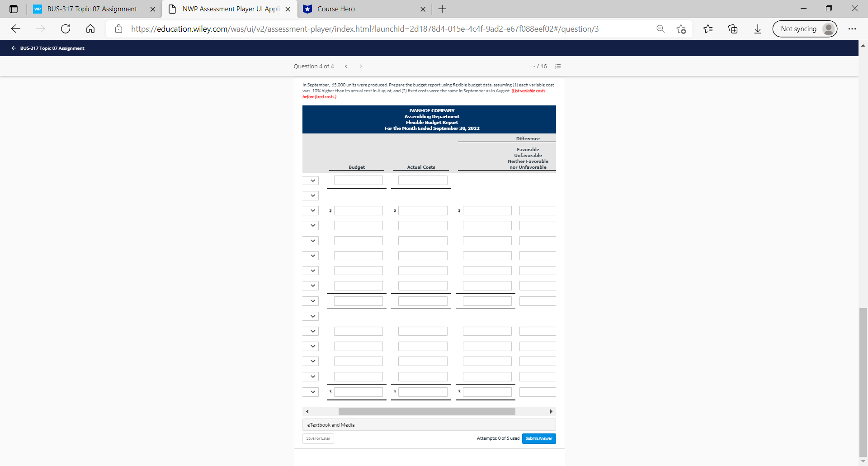Click the zoom icon in address bar
This screenshot has width=868, height=466.
(660, 29)
